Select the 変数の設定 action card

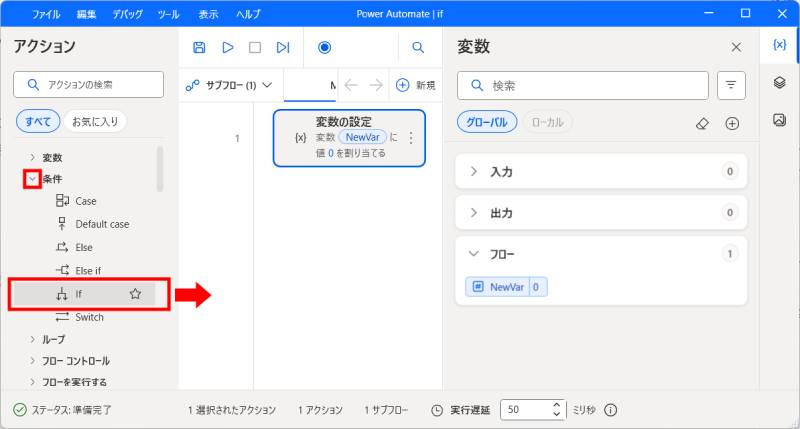349,138
